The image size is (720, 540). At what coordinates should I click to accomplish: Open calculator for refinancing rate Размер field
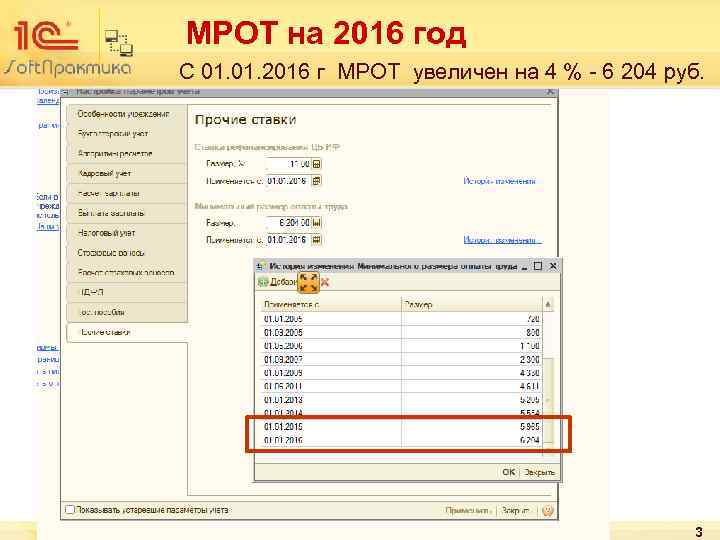pos(317,164)
